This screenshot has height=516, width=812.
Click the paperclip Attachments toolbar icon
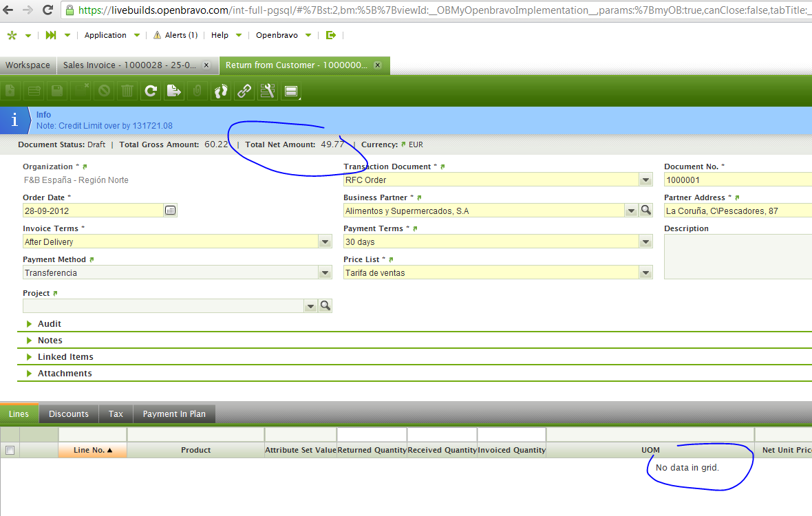tap(197, 91)
